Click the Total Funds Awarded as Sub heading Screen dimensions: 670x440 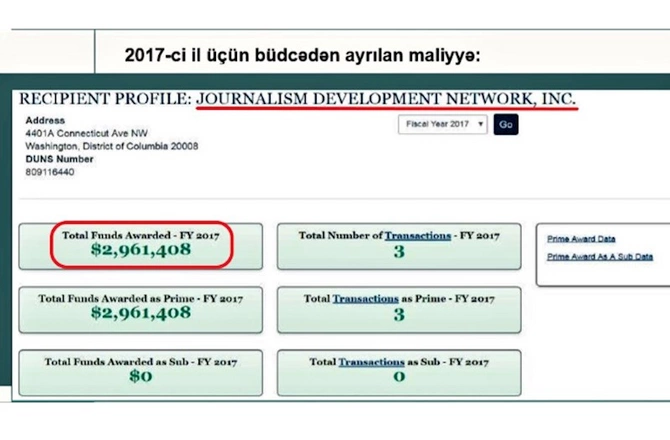pos(141,362)
